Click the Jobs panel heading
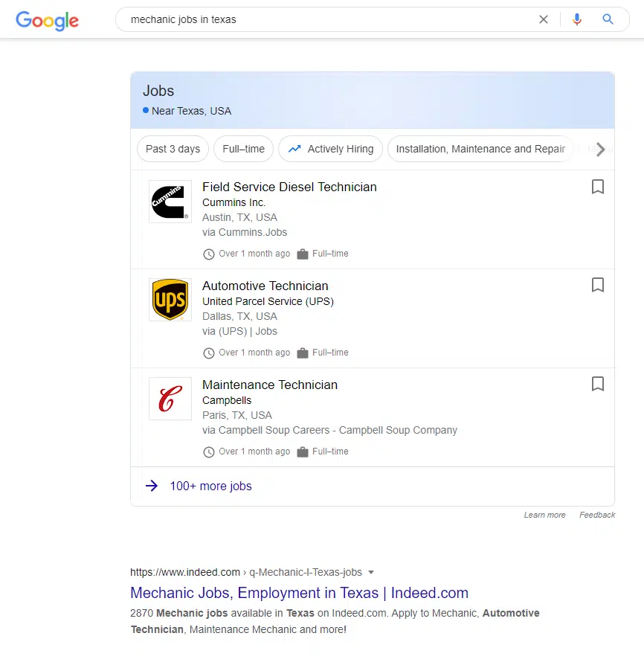This screenshot has height=665, width=644. pos(158,91)
